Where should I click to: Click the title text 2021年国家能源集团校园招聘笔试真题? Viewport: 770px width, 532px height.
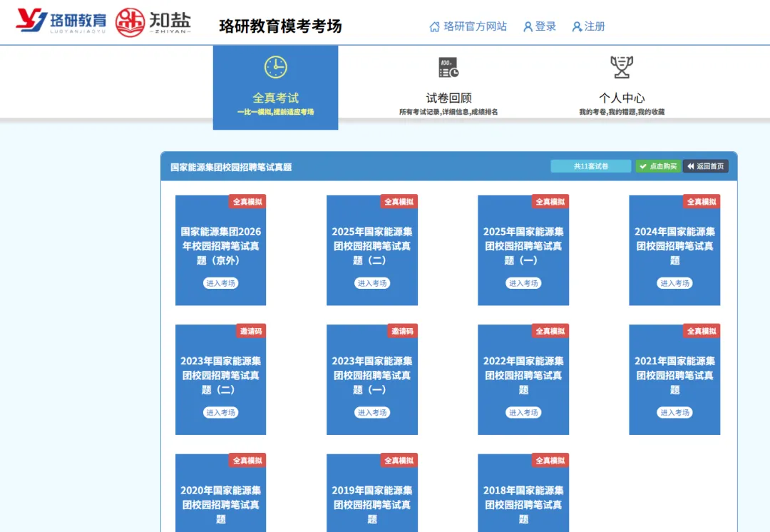tap(674, 375)
